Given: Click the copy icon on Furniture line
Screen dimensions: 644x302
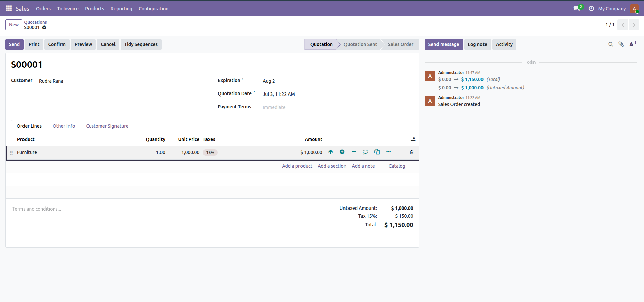Looking at the screenshot, I should 377,152.
